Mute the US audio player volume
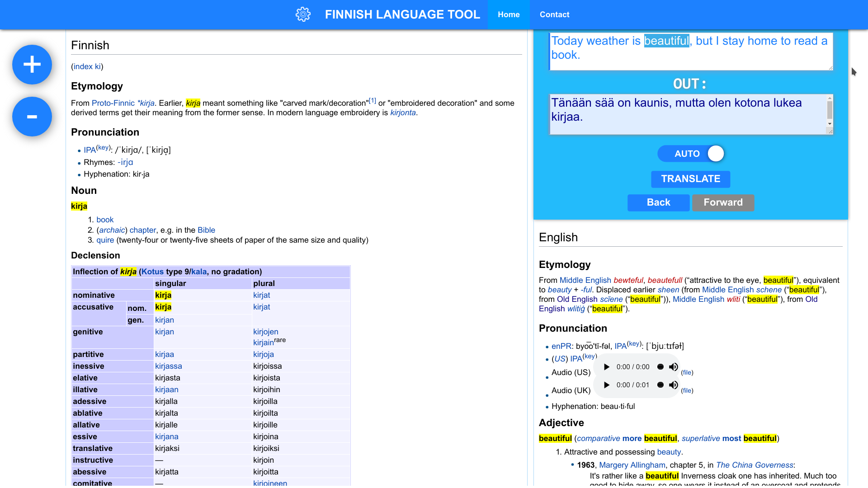This screenshot has height=488, width=868. click(674, 367)
